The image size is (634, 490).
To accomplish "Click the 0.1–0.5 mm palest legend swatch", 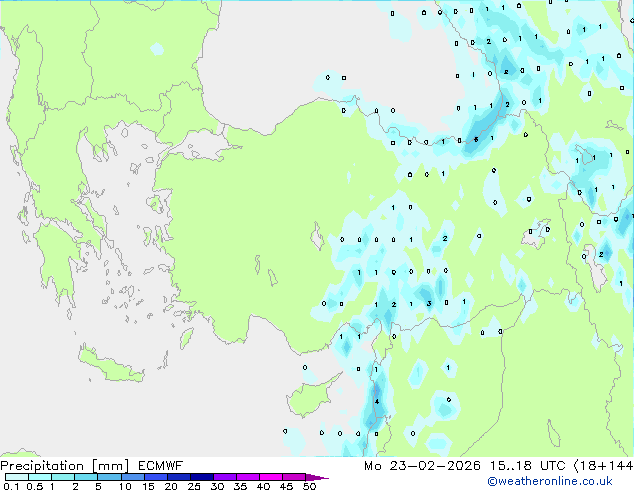I will click(x=17, y=477).
